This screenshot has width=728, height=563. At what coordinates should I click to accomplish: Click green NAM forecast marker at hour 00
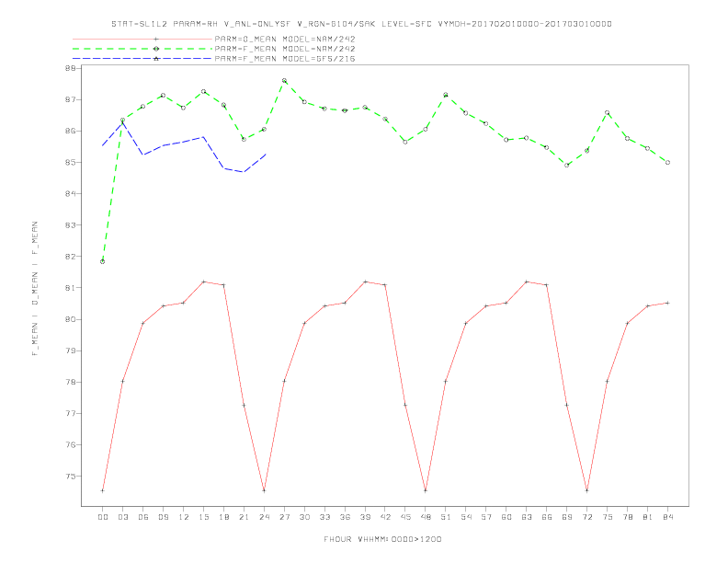point(103,262)
